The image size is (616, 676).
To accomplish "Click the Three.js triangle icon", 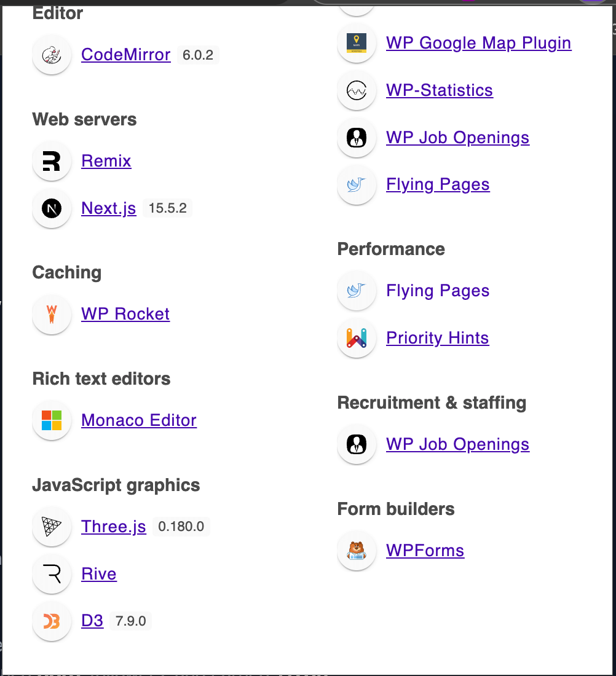I will coord(52,527).
